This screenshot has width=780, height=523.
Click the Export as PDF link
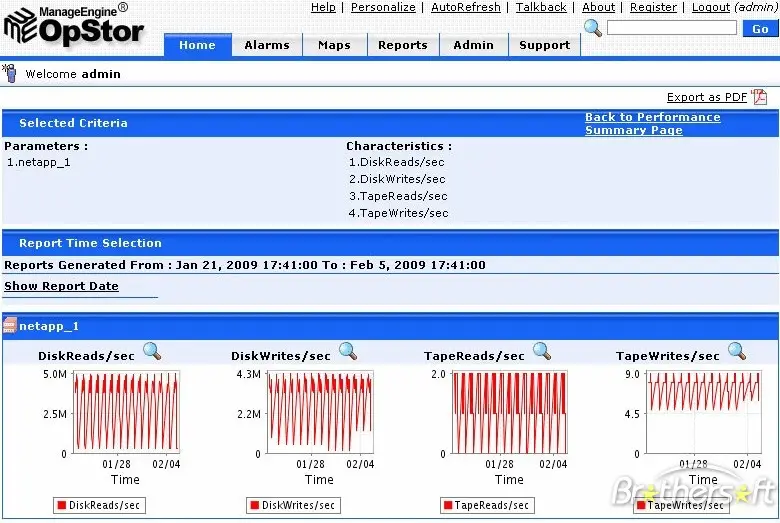tap(707, 97)
